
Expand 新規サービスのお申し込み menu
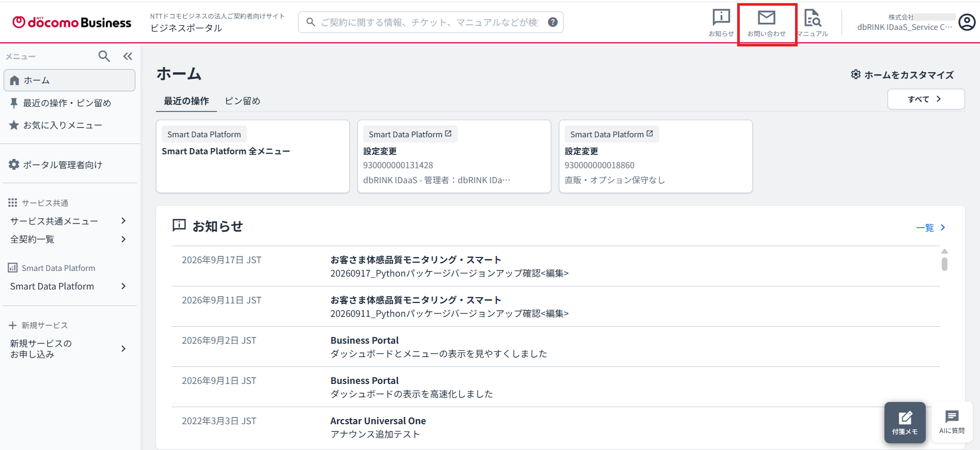click(68, 349)
